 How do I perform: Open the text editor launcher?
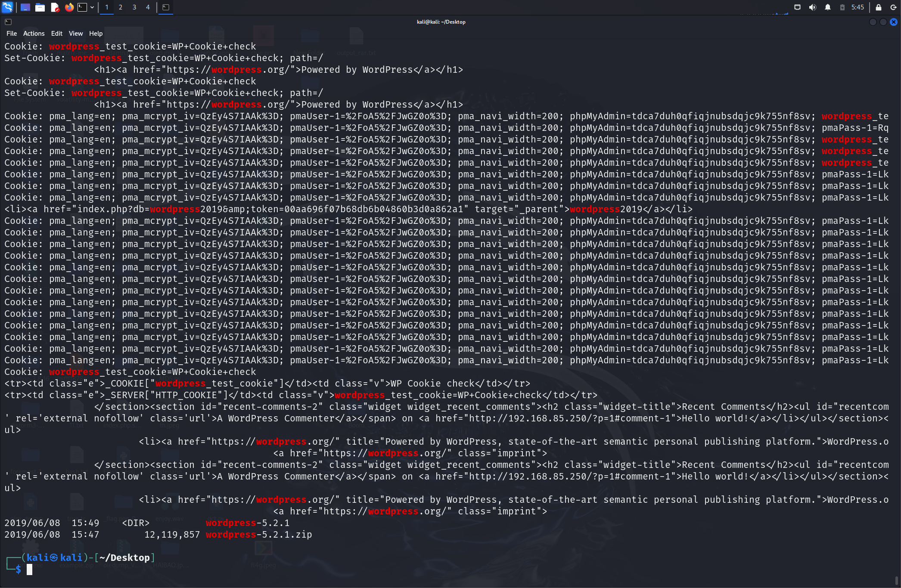coord(55,7)
